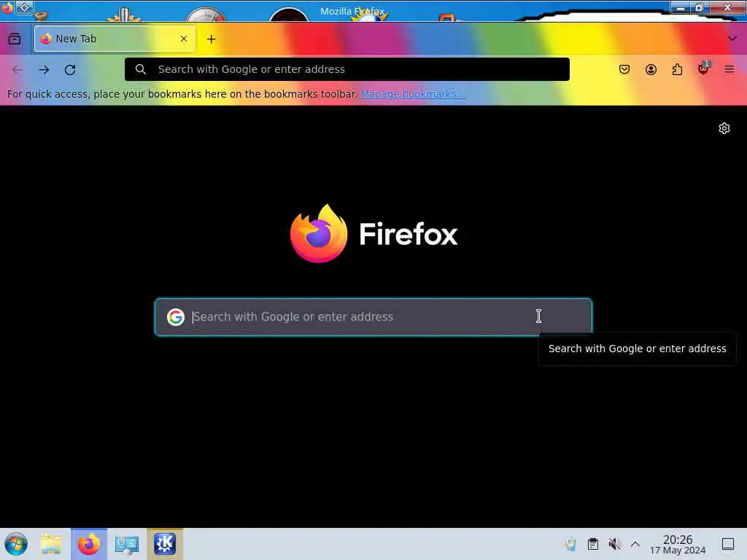Open the Extensions puzzle icon
The height and width of the screenshot is (560, 747).
coord(677,69)
